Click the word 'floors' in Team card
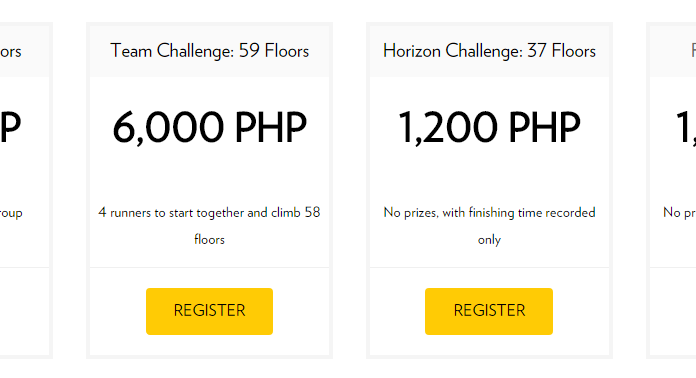Image resolution: width=696 pixels, height=378 pixels. pyautogui.click(x=210, y=240)
